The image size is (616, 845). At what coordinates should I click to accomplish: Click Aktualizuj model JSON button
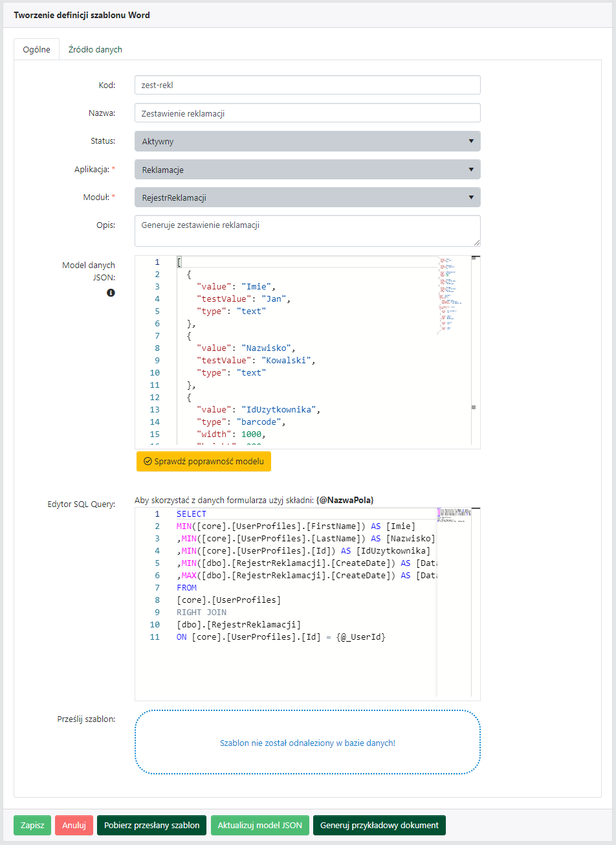(x=259, y=825)
